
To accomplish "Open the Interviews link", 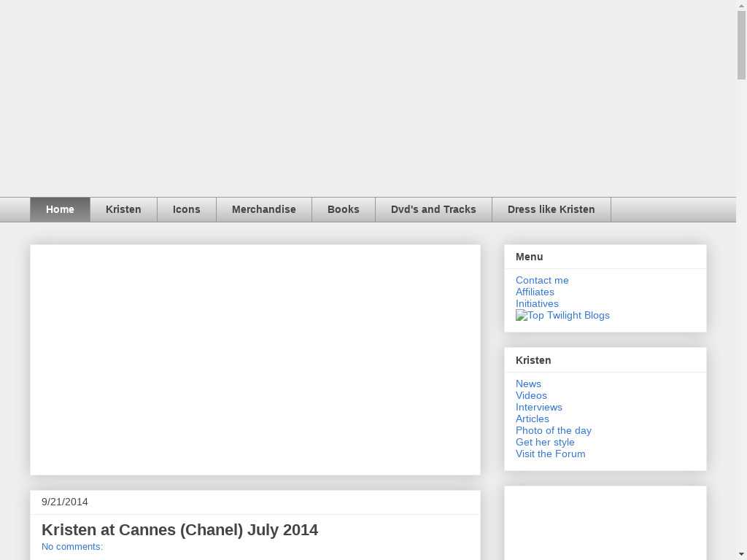I will (x=538, y=407).
